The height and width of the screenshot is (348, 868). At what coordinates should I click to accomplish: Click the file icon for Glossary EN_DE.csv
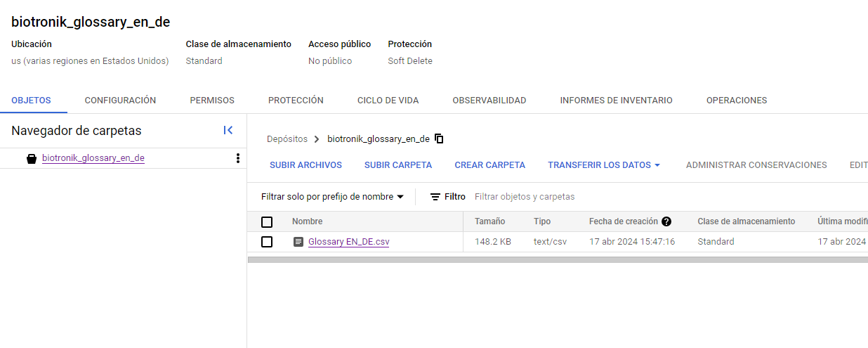(x=298, y=242)
